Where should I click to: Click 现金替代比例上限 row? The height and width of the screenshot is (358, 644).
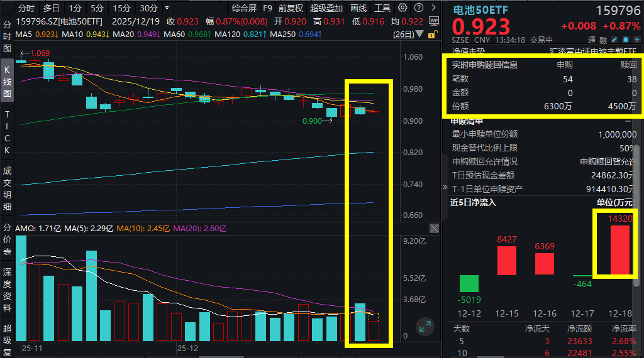(544, 148)
